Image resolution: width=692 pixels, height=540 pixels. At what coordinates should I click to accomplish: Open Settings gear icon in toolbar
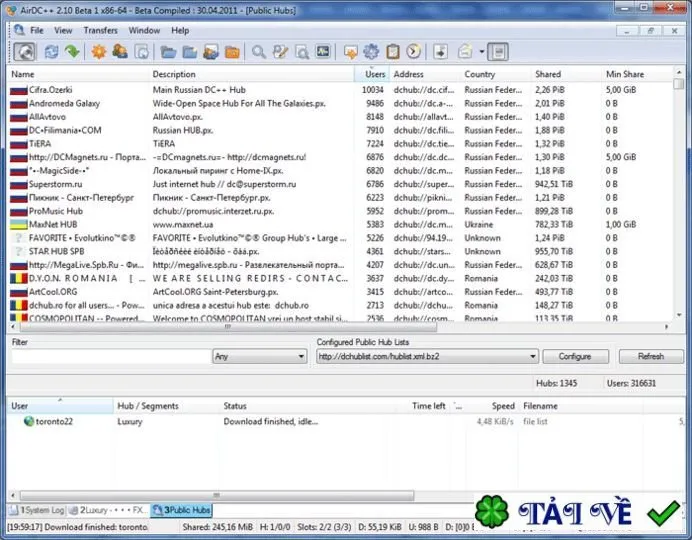(371, 52)
